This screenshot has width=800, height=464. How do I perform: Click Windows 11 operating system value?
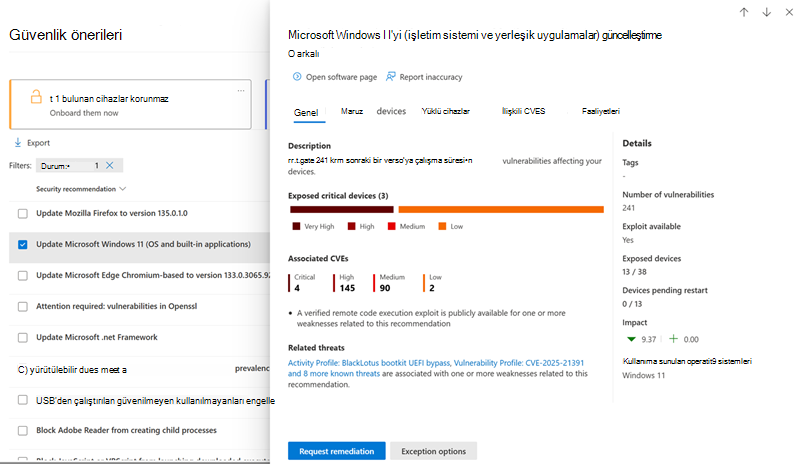click(x=643, y=375)
